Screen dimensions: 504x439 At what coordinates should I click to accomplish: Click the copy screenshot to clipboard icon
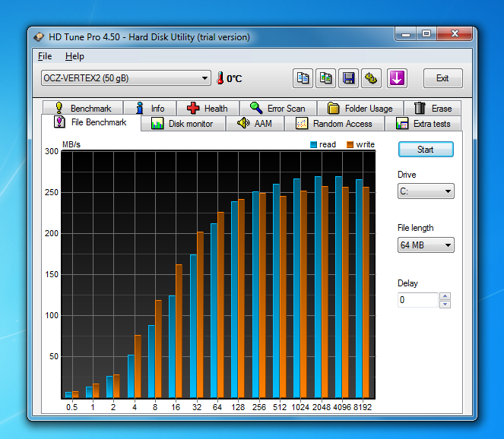(326, 78)
